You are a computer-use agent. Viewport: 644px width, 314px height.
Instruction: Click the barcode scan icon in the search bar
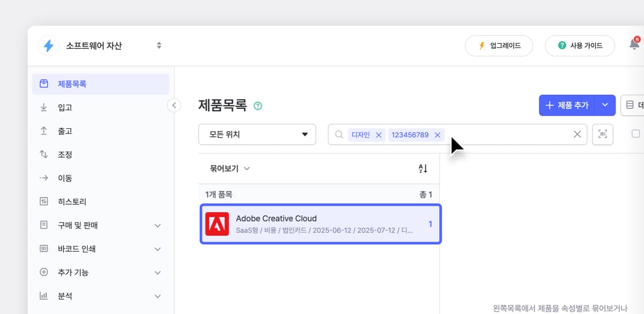pos(602,134)
